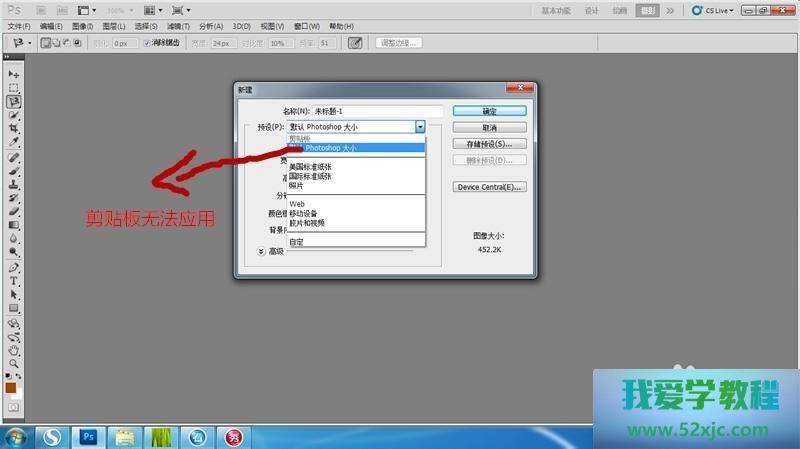Image resolution: width=800 pixels, height=449 pixels.
Task: Expand the 高级 advanced section
Action: tap(261, 251)
